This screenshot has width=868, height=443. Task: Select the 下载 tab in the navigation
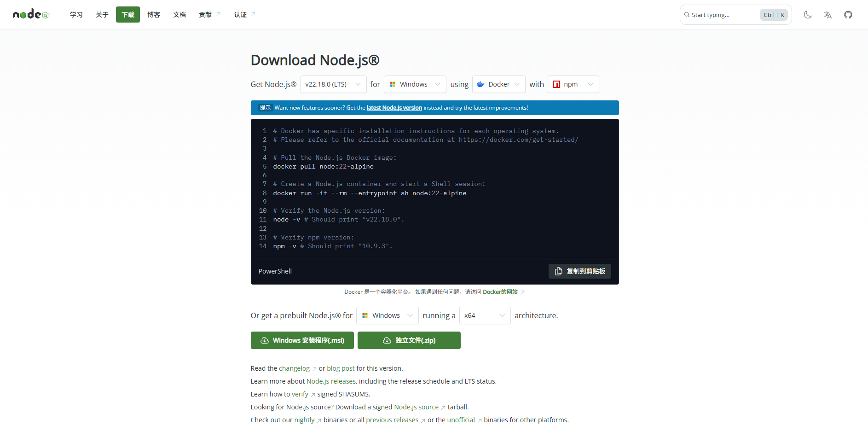point(127,14)
